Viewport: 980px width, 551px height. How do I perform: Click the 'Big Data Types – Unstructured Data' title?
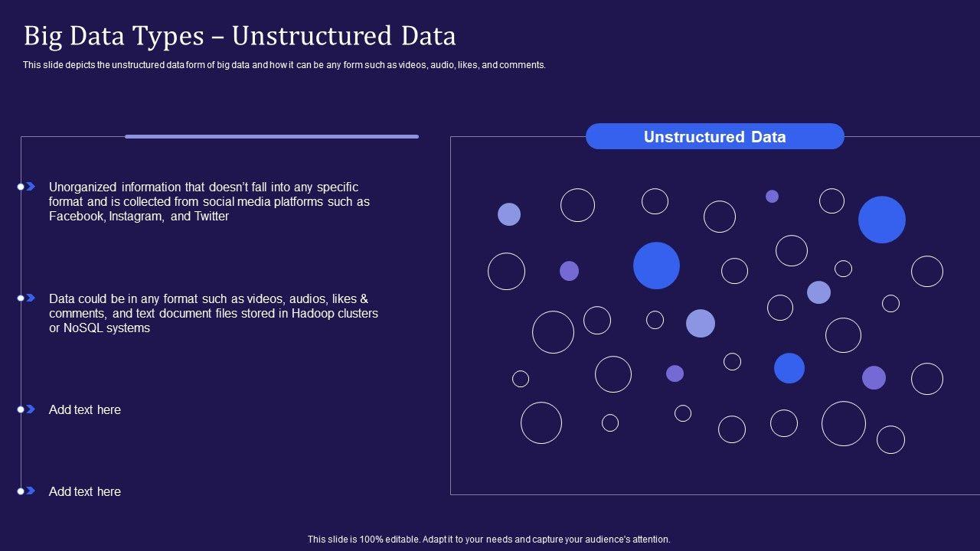pos(240,36)
